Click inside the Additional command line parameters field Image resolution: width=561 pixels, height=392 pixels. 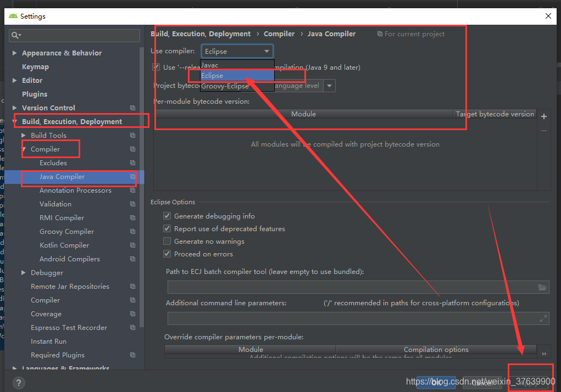point(330,318)
